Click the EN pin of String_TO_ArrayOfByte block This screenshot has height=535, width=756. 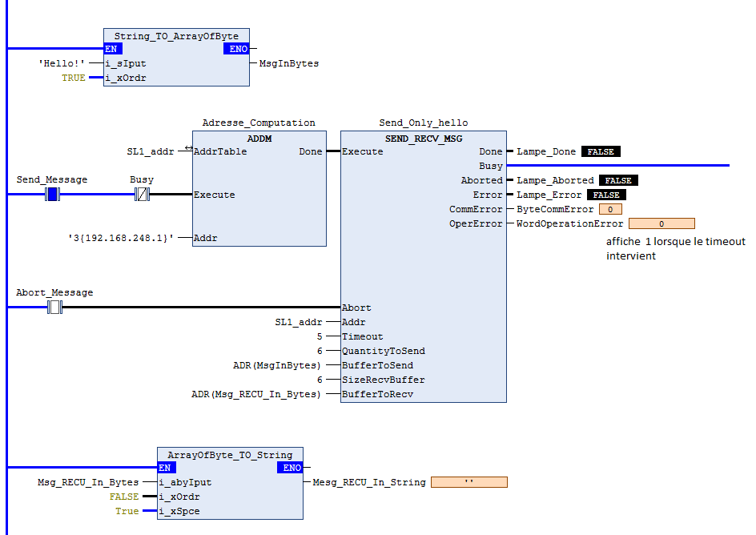tap(112, 49)
